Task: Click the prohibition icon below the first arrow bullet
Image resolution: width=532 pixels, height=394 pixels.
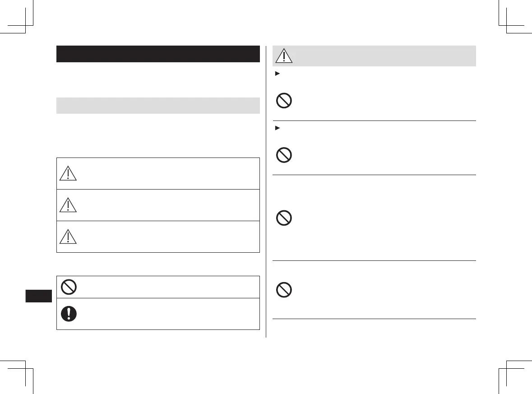Action: tap(284, 101)
